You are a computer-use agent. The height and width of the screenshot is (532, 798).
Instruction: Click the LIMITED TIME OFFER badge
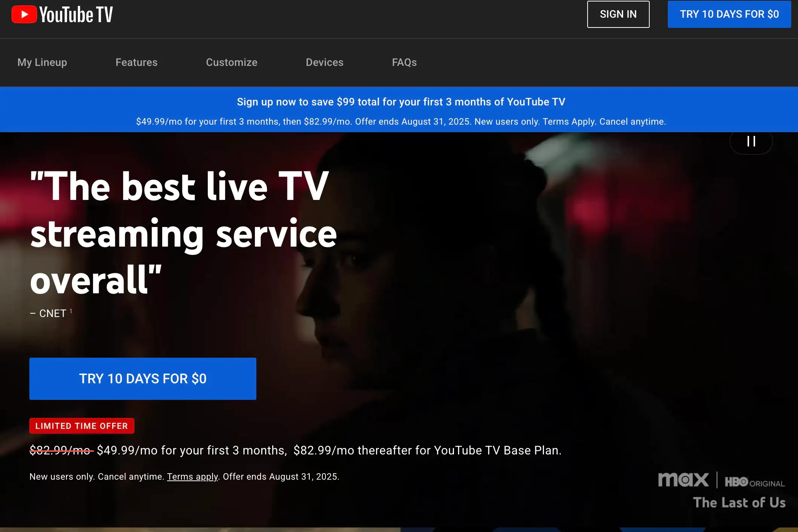(82, 426)
